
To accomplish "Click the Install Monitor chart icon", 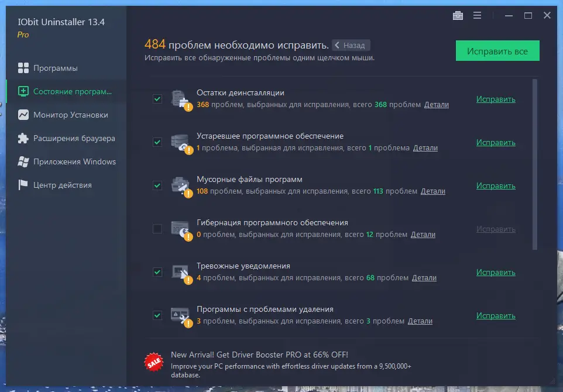I will point(23,115).
